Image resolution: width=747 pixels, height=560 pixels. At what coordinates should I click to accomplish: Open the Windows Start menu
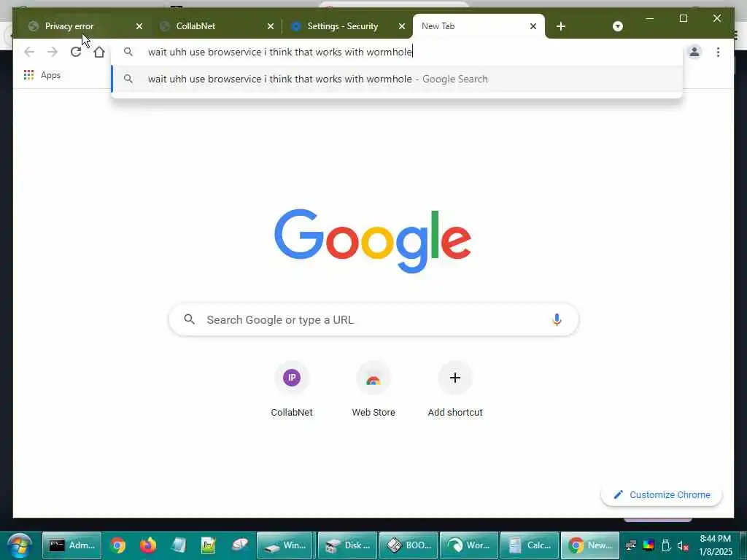point(19,545)
